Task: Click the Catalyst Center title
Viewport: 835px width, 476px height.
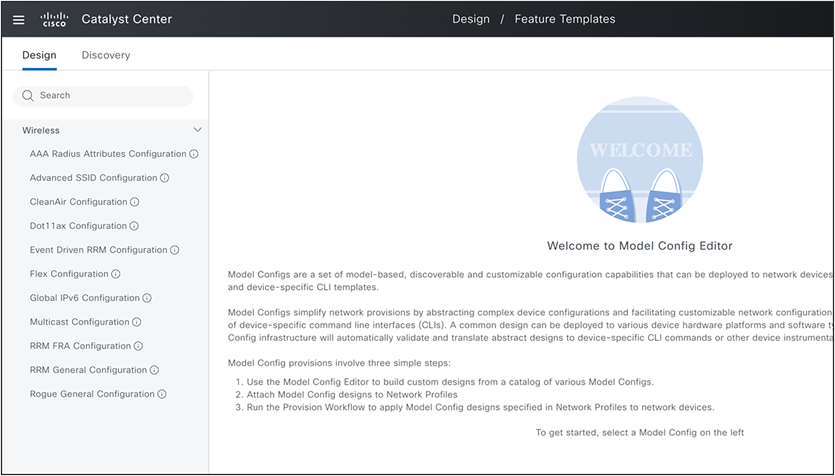Action: coord(126,20)
